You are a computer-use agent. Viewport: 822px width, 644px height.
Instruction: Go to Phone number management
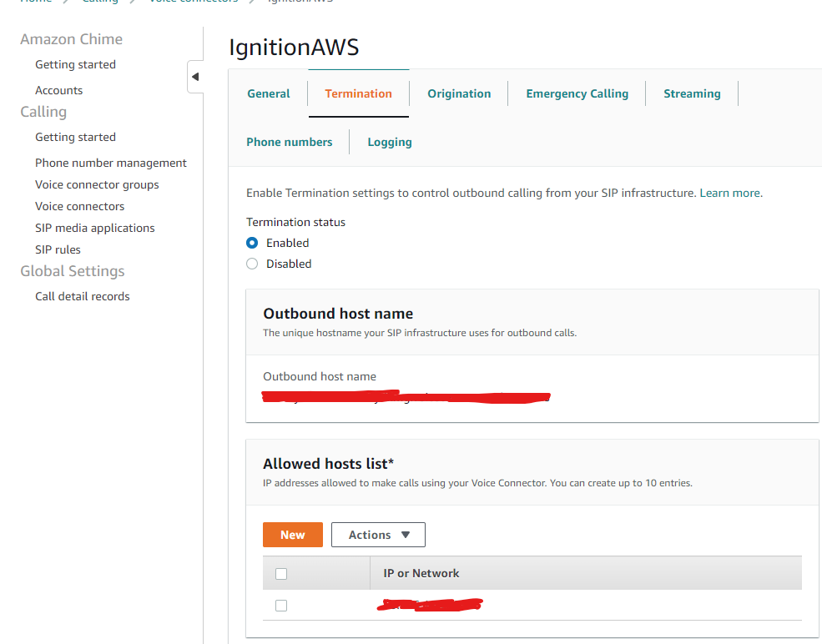click(111, 163)
